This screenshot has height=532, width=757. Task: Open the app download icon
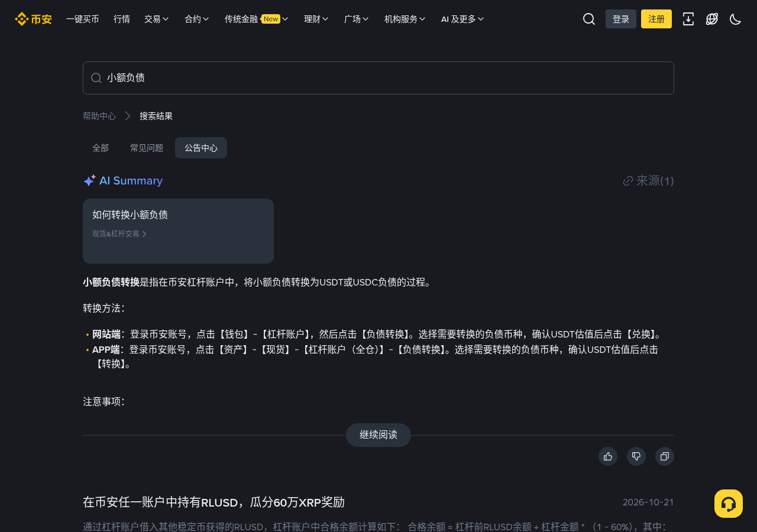pyautogui.click(x=688, y=19)
